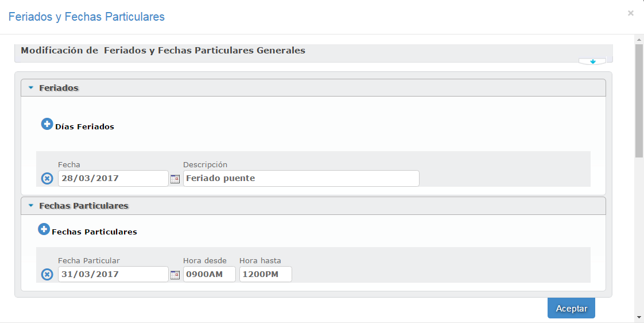Screen dimensions: 644x323
Task: Edit the holiday Fecha field 28/03/2017
Action: (x=113, y=179)
